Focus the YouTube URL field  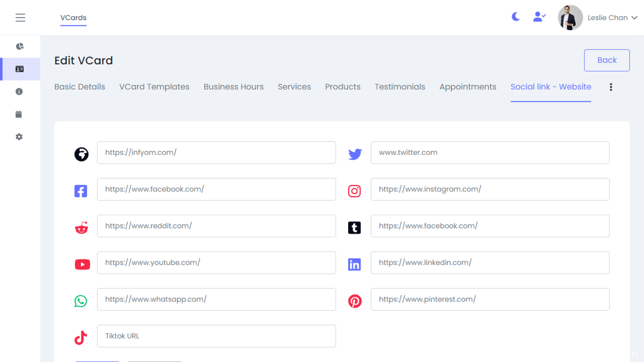pyautogui.click(x=217, y=263)
